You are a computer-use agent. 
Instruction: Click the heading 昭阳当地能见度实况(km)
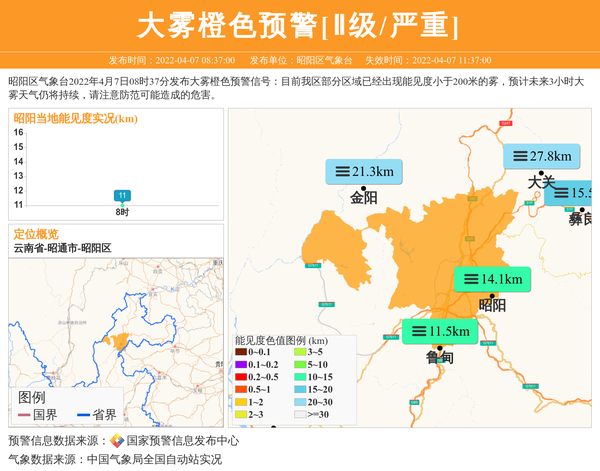tap(76, 119)
